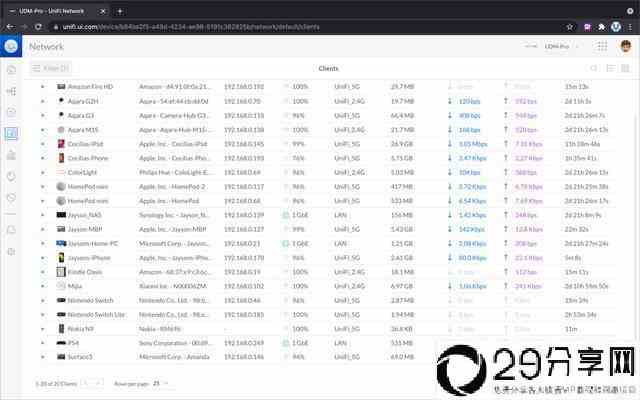Expand the Mijia row
The width and height of the screenshot is (640, 400).
point(42,286)
